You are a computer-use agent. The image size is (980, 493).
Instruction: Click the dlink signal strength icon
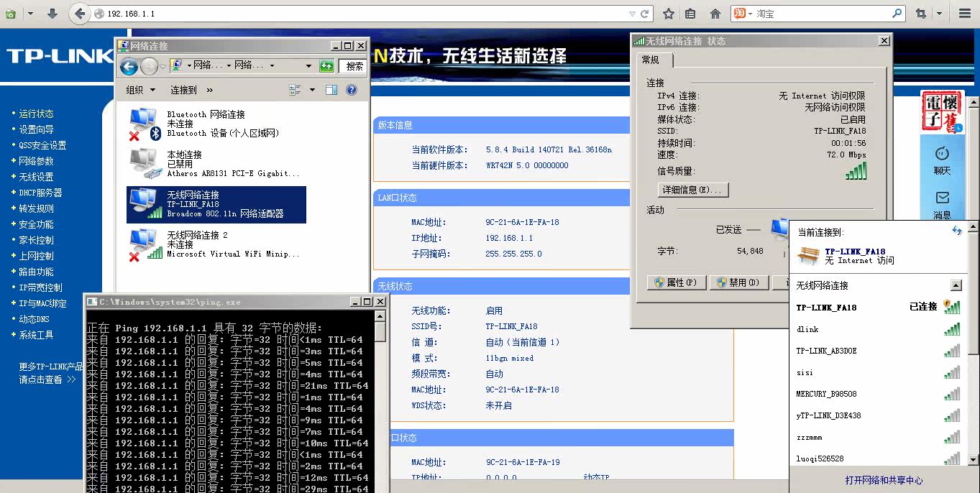point(952,329)
